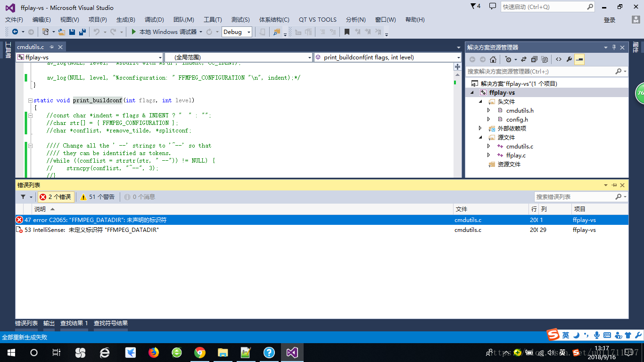The height and width of the screenshot is (362, 644).
Task: Click the error list filter funnel icon
Action: (x=23, y=197)
